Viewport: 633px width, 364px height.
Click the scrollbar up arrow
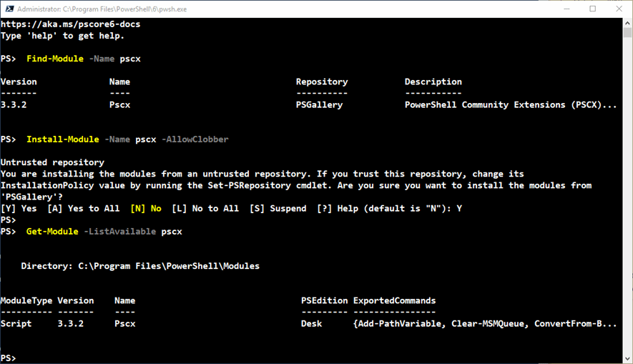point(627,23)
